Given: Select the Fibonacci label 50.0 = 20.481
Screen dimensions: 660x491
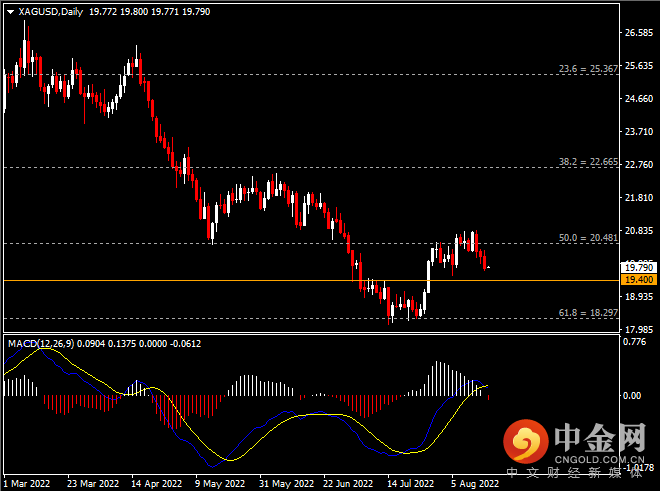Looking at the screenshot, I should [588, 237].
